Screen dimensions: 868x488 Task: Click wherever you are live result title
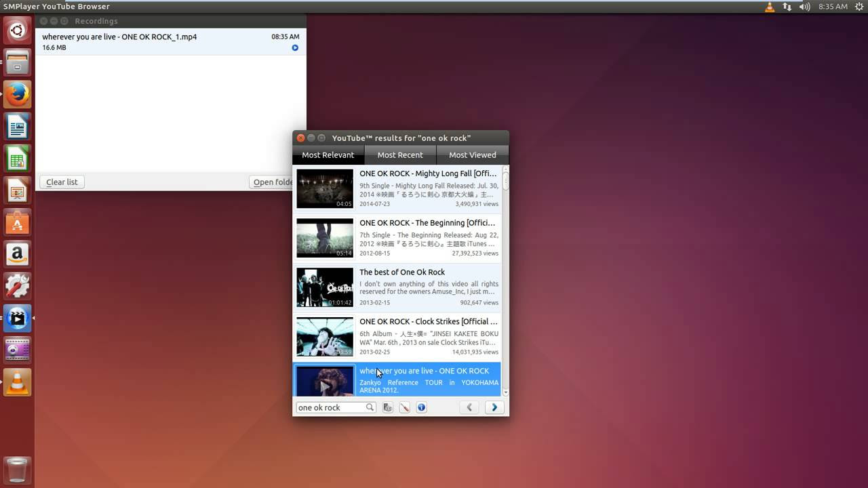(424, 371)
